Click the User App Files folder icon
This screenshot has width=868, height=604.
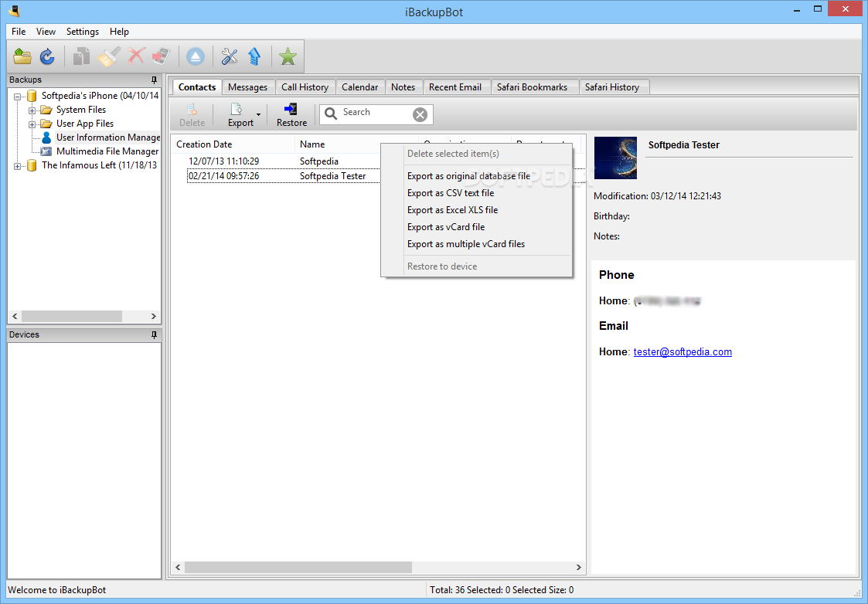(46, 124)
